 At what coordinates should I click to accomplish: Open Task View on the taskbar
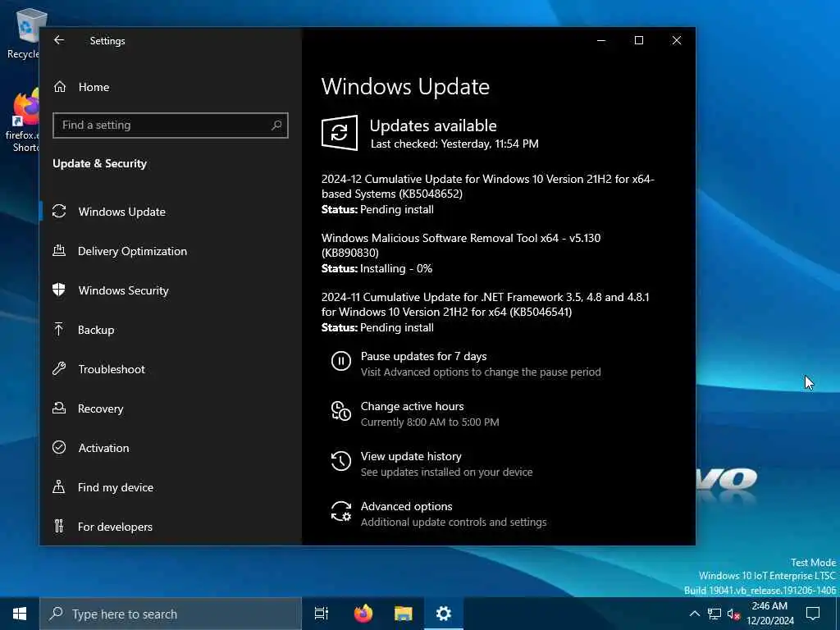[x=322, y=614]
